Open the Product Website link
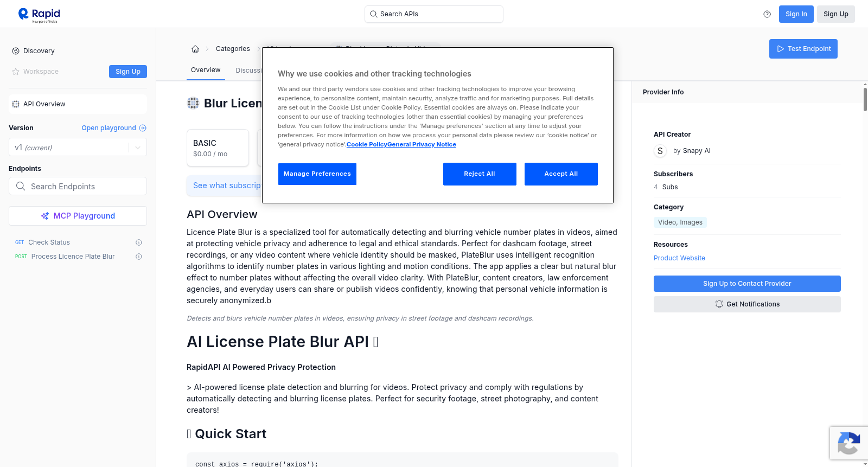Viewport: 868px width, 467px height. [x=679, y=258]
